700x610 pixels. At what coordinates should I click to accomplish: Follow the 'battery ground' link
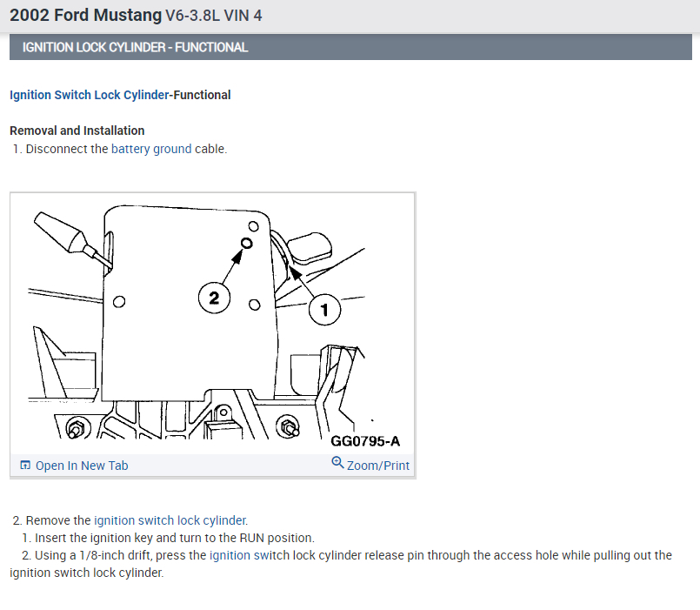click(x=151, y=149)
